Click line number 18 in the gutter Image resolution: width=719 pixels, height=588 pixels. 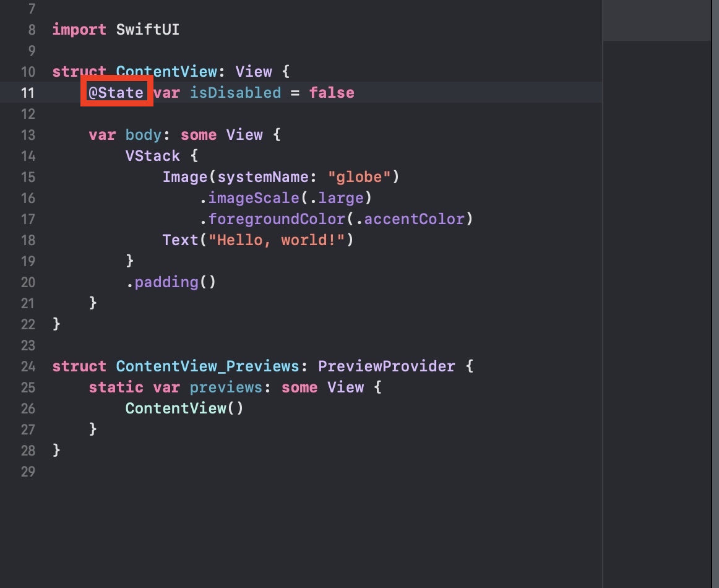pyautogui.click(x=28, y=240)
